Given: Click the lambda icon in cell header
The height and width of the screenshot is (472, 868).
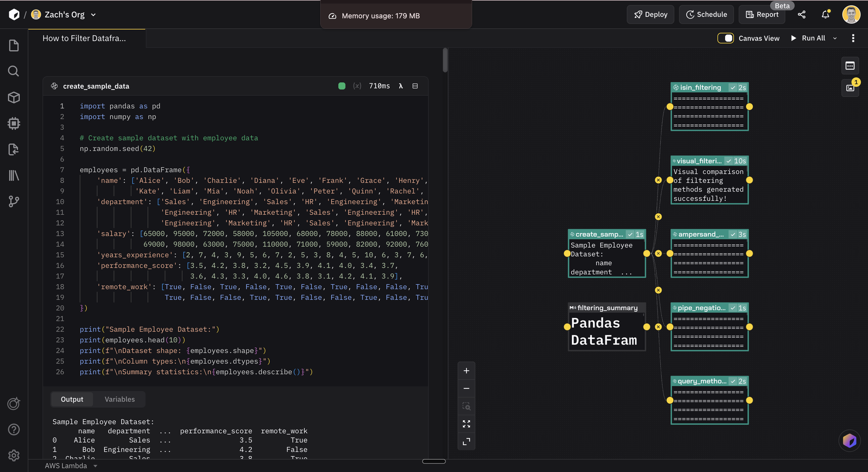Looking at the screenshot, I should tap(401, 86).
